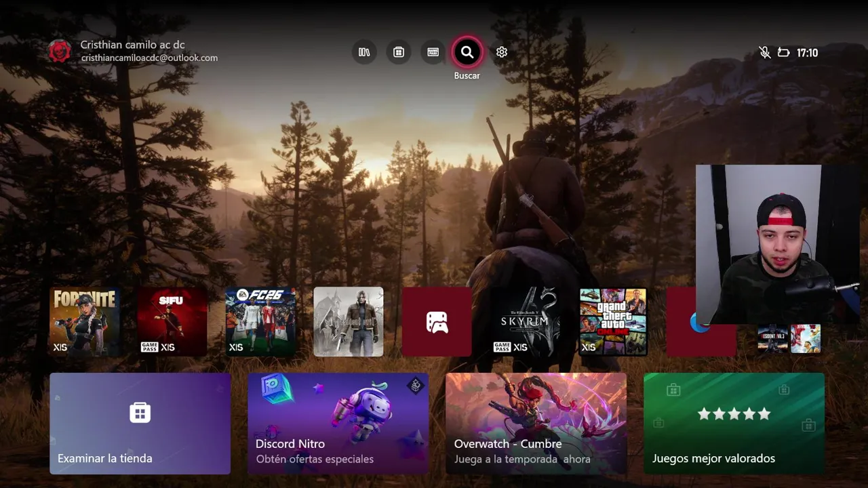Open the Discord Nitro offers card

click(x=338, y=424)
